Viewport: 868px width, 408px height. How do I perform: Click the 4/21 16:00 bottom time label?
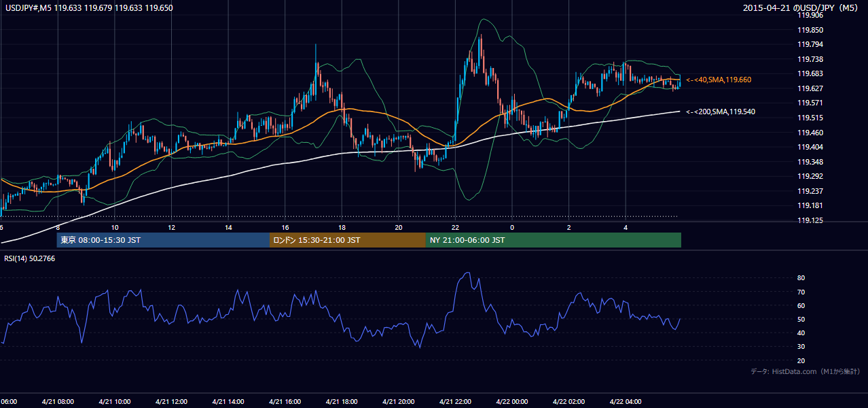click(285, 401)
